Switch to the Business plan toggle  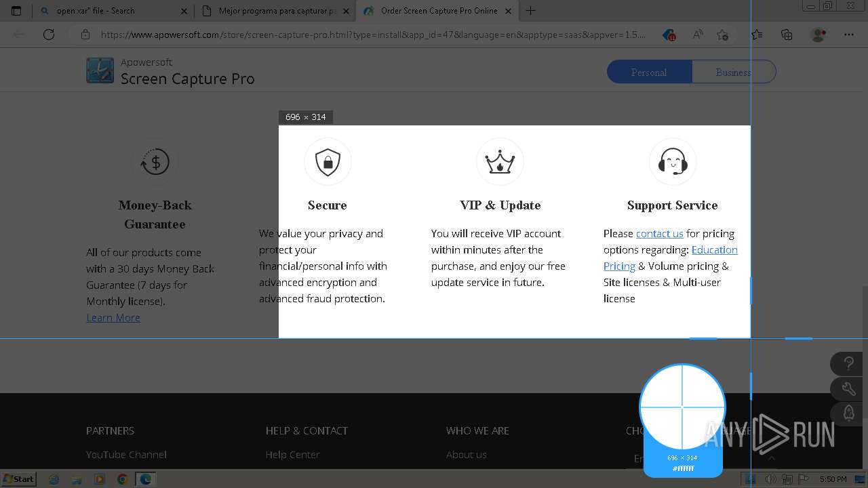click(734, 72)
